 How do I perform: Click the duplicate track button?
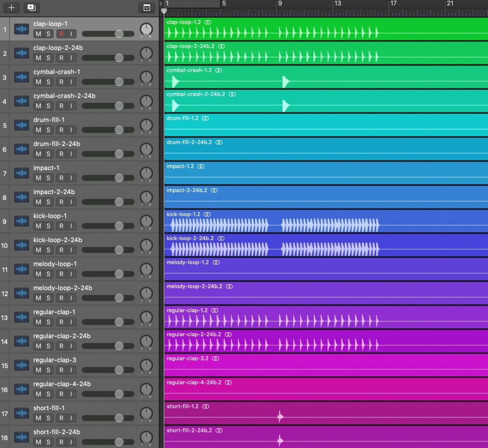click(x=32, y=8)
